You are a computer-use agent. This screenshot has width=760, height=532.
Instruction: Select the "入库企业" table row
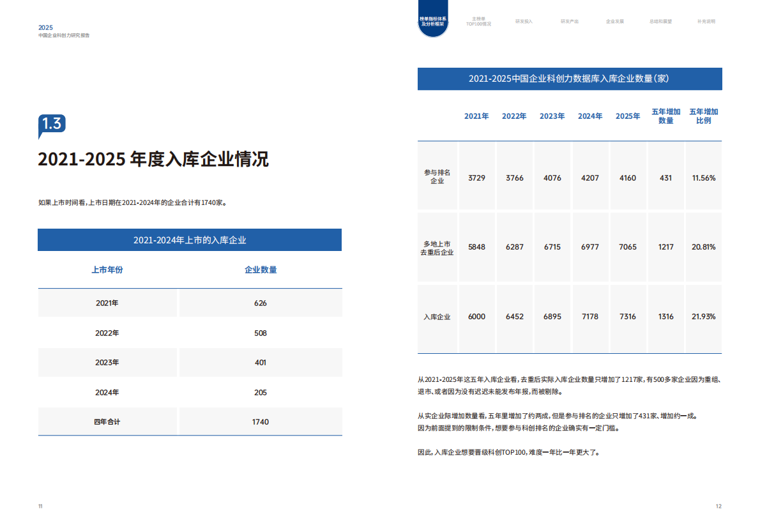pyautogui.click(x=437, y=316)
